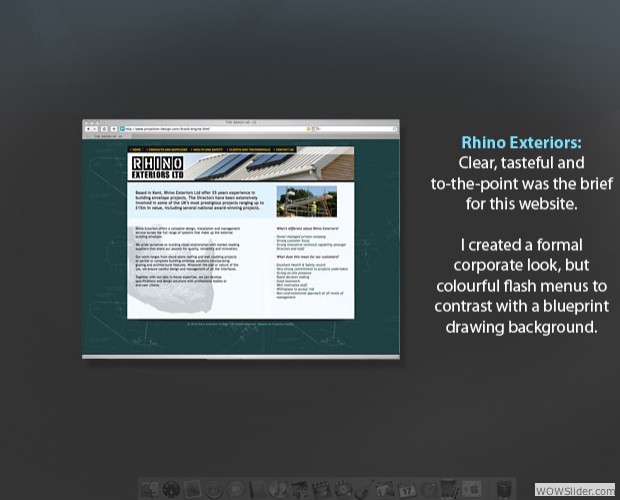The height and width of the screenshot is (500, 620).
Task: Click the browser forward arrow button
Action: coord(94,129)
